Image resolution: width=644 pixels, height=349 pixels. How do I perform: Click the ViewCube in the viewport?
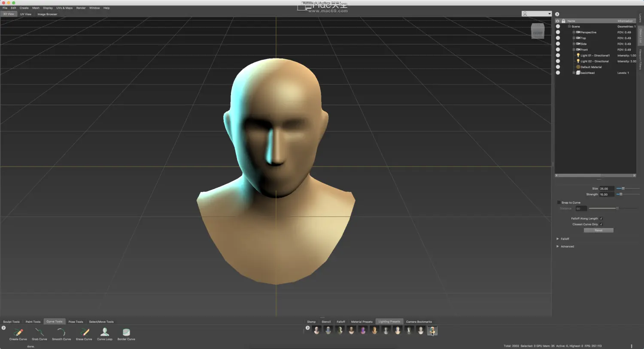(x=538, y=31)
